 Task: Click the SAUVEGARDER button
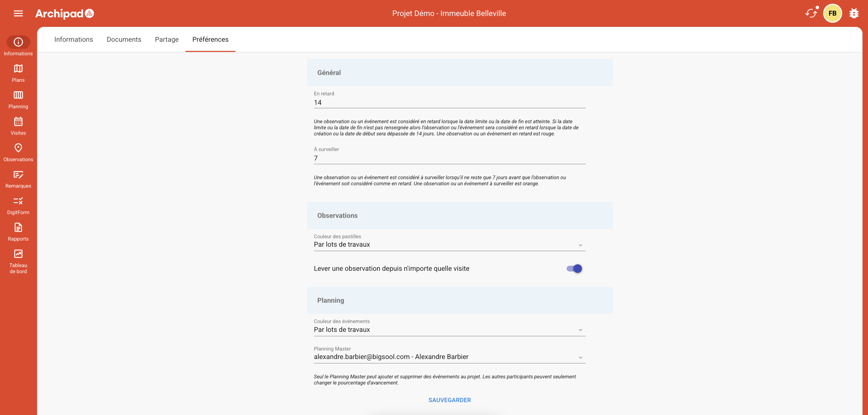click(x=449, y=400)
